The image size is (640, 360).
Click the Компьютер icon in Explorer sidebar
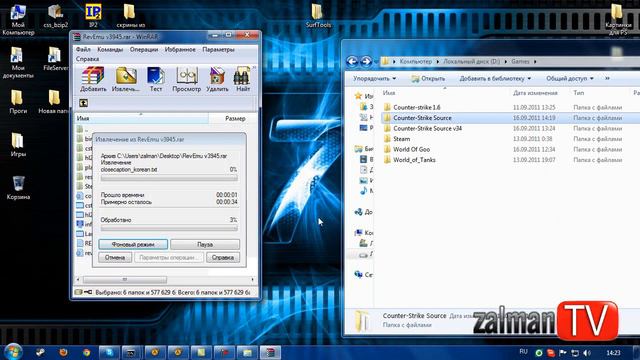click(358, 233)
